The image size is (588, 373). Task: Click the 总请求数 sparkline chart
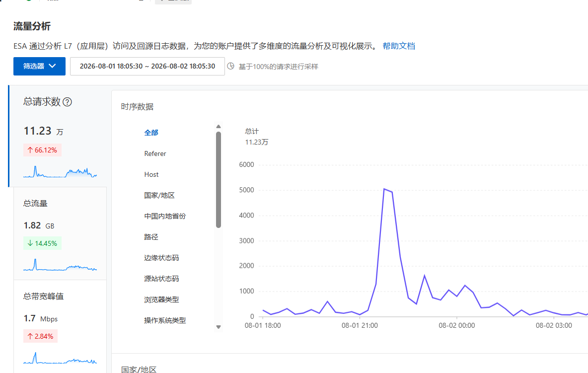coord(60,172)
